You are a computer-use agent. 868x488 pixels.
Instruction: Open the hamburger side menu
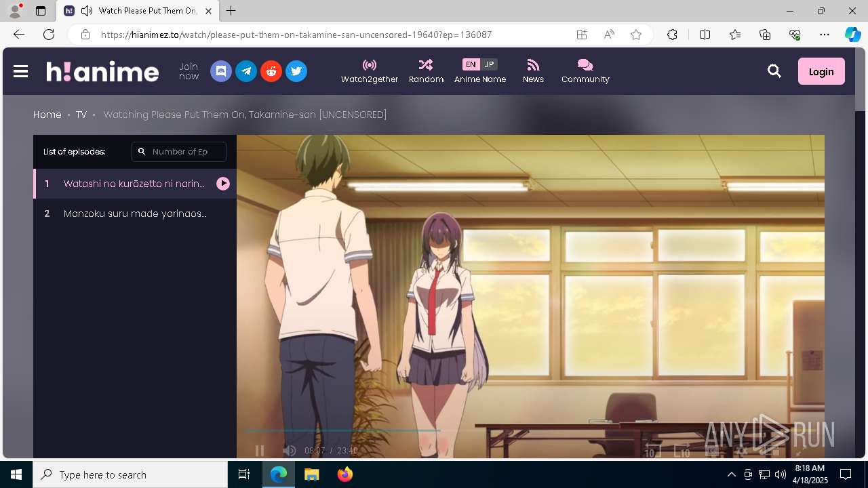point(20,71)
